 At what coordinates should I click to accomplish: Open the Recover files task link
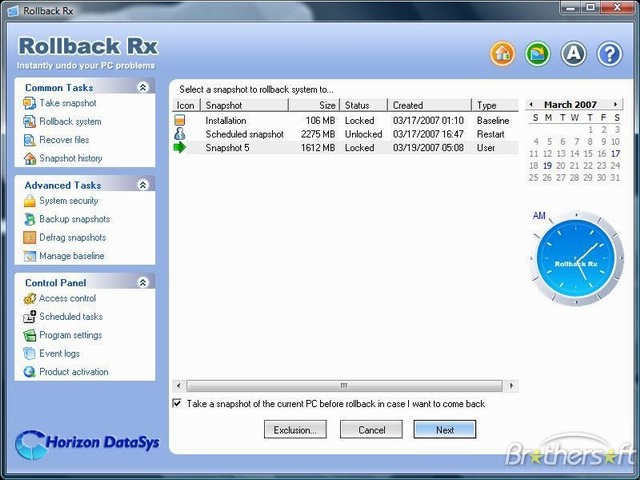tap(64, 140)
